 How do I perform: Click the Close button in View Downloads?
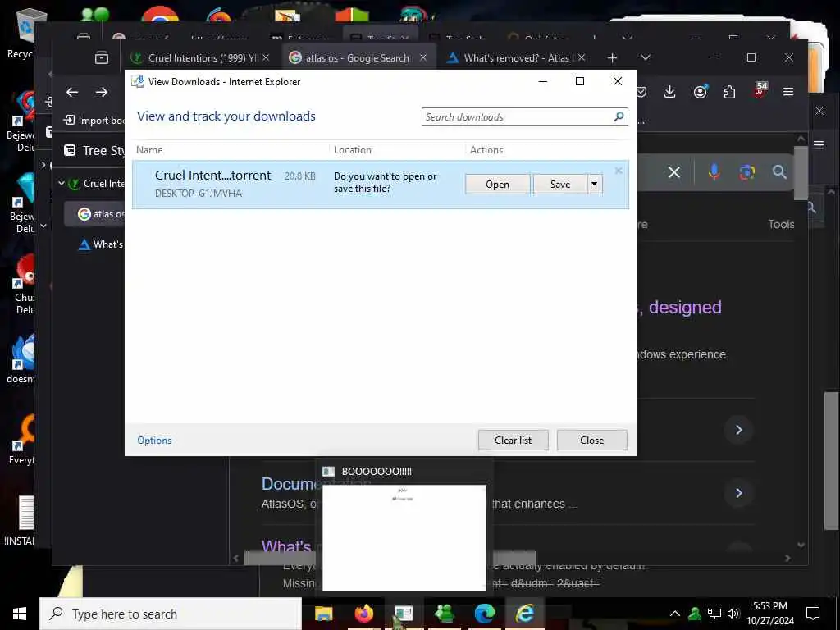point(592,441)
